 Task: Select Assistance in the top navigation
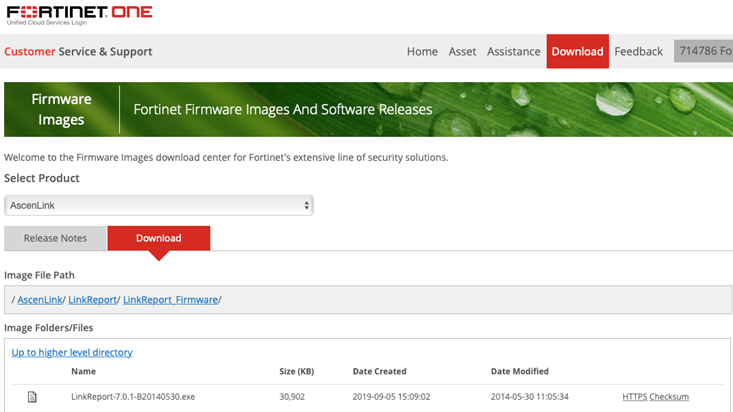tap(513, 52)
